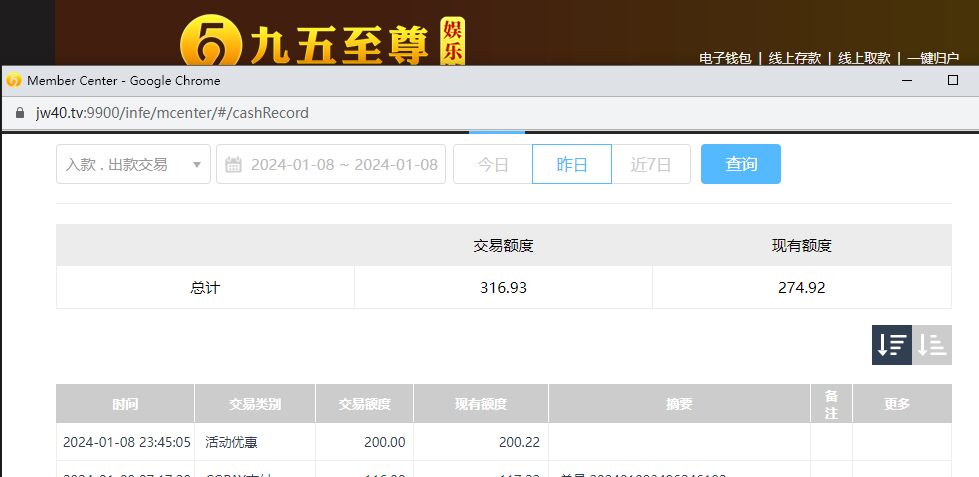Click the lock icon in address bar
This screenshot has height=477, width=979.
pos(20,113)
